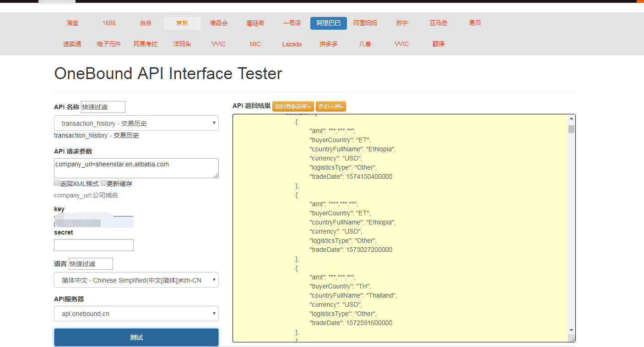Screen dimensions: 644x347
Task: Select the MIC tab
Action: coord(255,44)
